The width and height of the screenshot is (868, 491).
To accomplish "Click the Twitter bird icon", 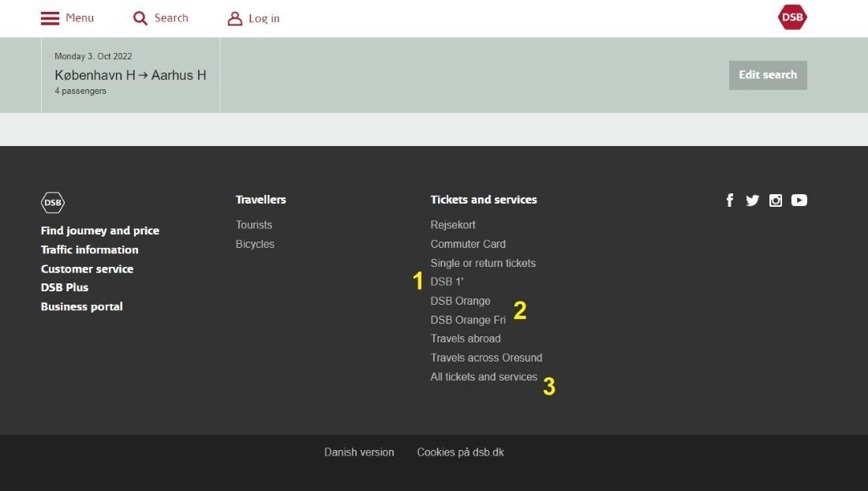I will tap(752, 201).
